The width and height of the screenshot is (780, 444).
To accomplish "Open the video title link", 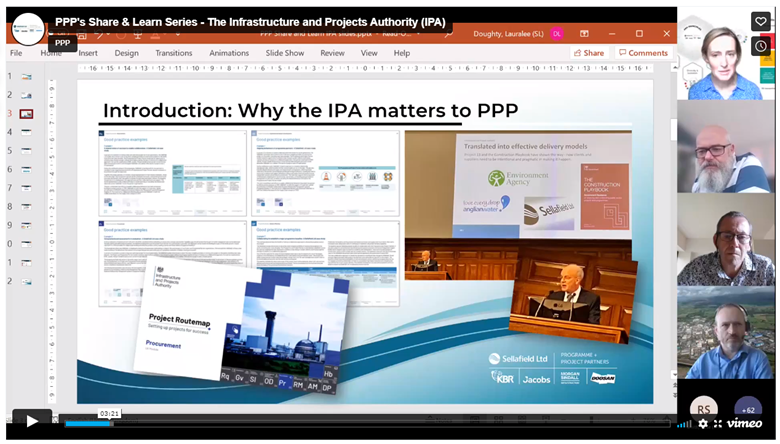I will click(x=250, y=22).
